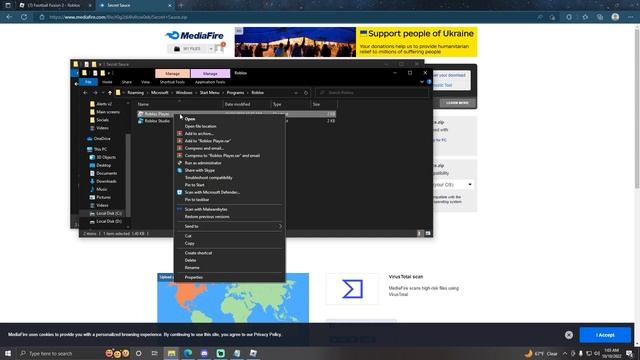The height and width of the screenshot is (360, 640).
Task: Click the MediaFire logo
Action: coord(195,36)
